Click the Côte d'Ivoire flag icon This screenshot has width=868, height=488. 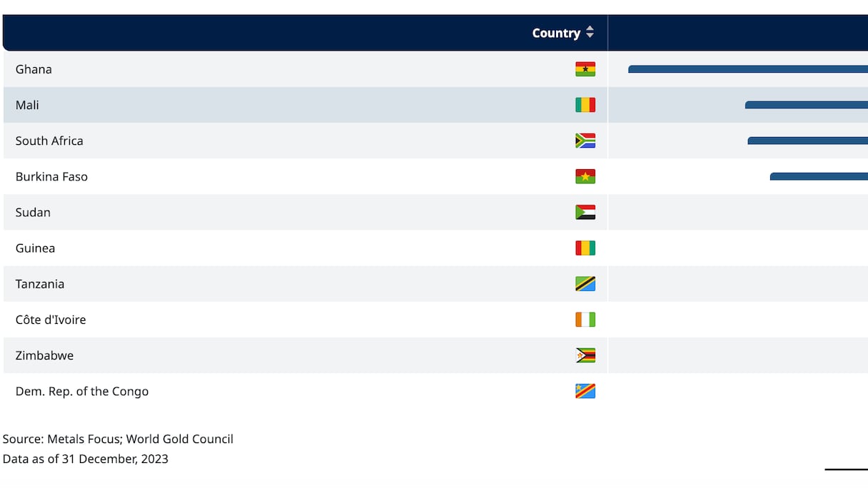coord(585,320)
